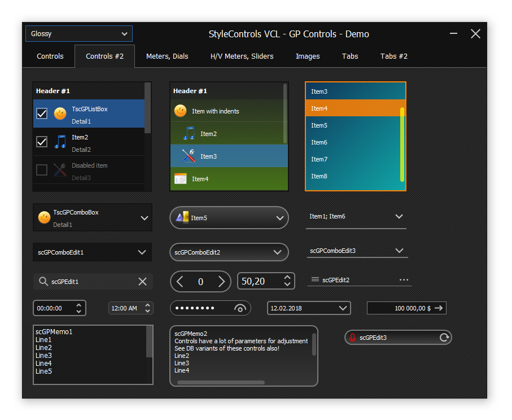The image size is (512, 420).
Task: Click the red microphone icon in scGPEdit3
Action: pyautogui.click(x=352, y=338)
